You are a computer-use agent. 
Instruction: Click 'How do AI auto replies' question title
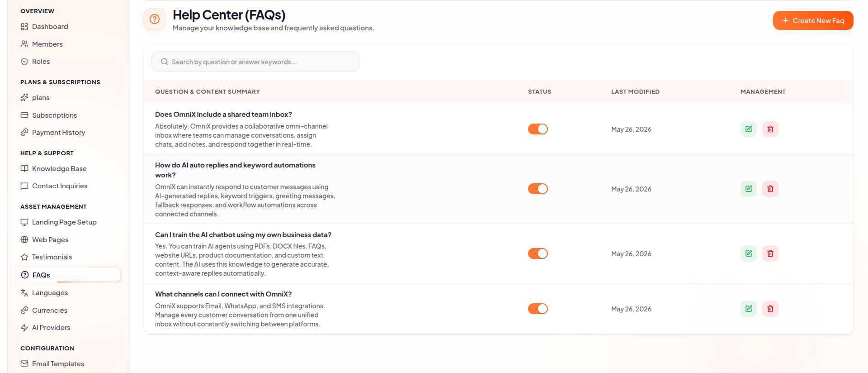(235, 170)
